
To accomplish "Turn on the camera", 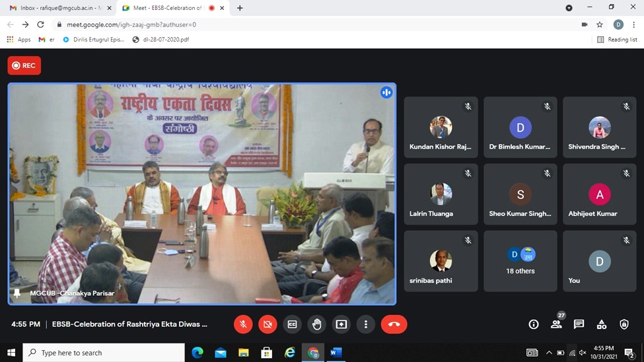I will coord(268,324).
